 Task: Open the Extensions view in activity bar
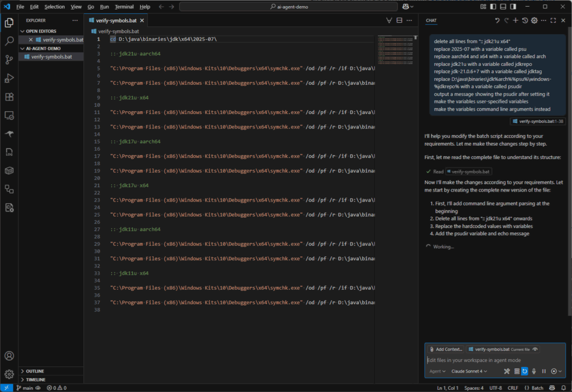coord(9,97)
